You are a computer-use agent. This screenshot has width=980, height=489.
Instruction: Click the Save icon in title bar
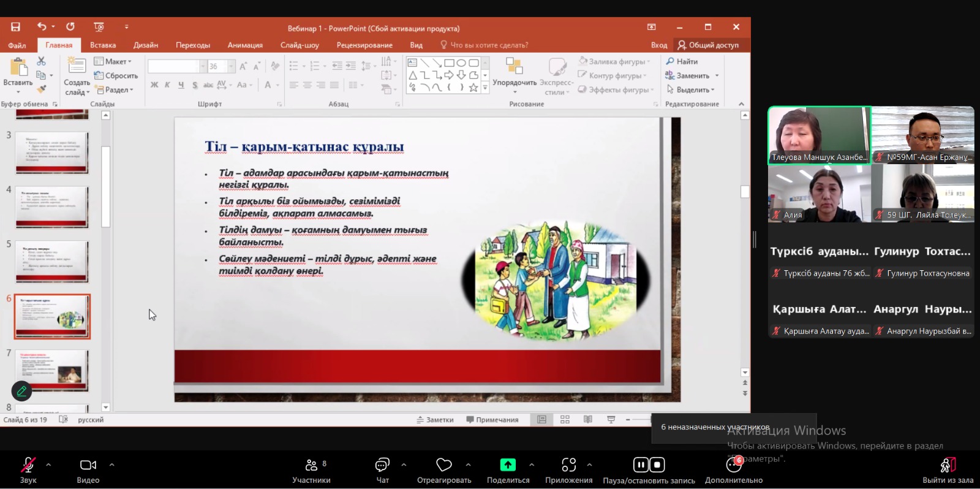[15, 27]
